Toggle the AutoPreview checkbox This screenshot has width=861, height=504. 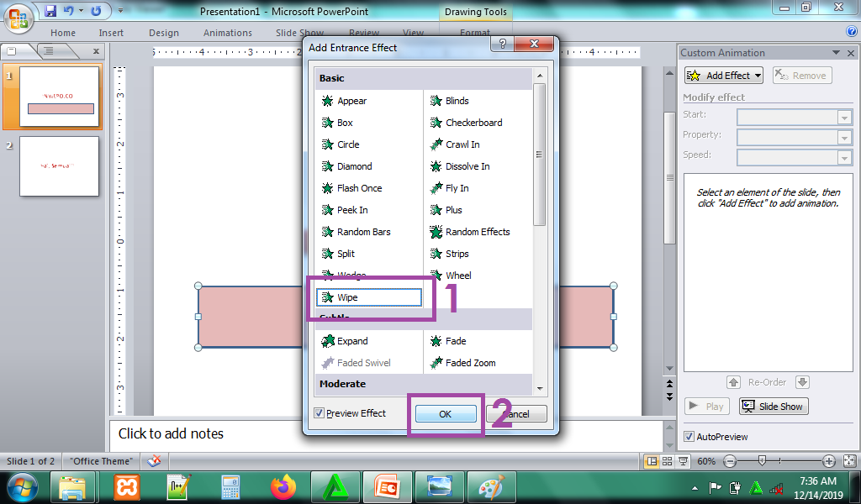[x=689, y=437]
